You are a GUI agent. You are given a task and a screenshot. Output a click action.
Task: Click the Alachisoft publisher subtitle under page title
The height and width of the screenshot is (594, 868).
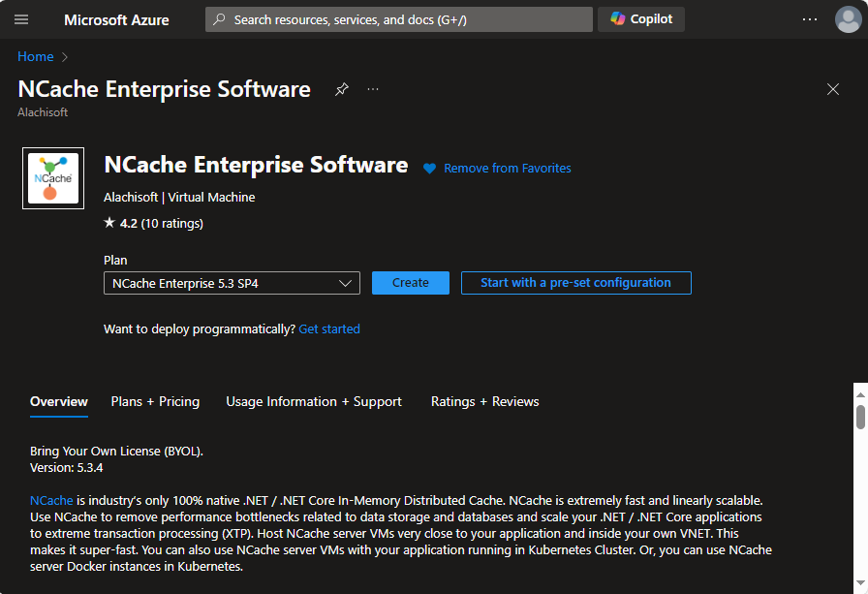(x=43, y=112)
